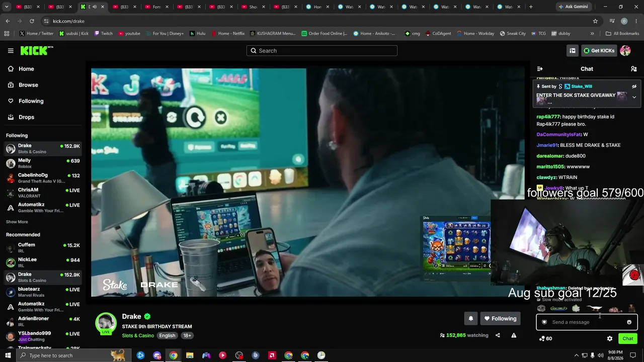Open the Windows notification center
Image resolution: width=644 pixels, height=362 pixels.
pyautogui.click(x=633, y=355)
